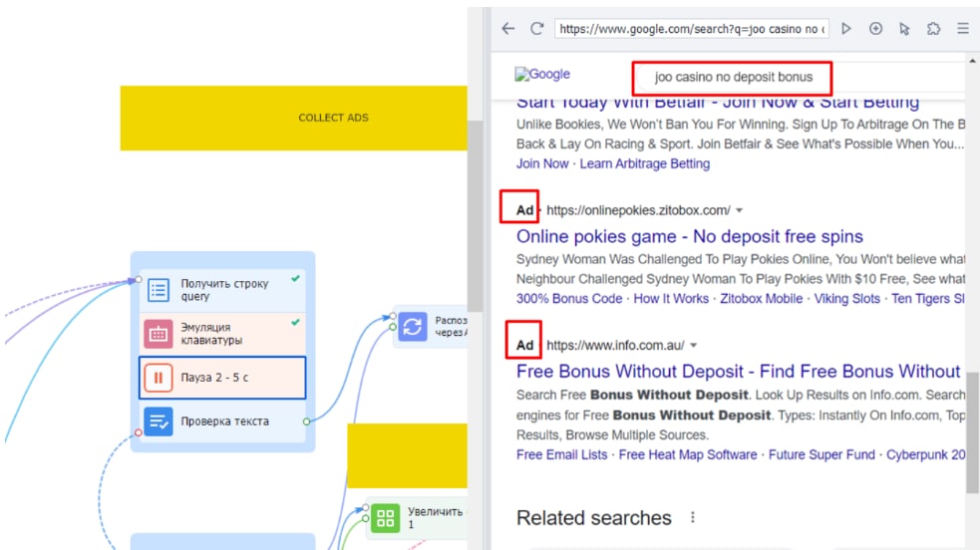
Task: Expand dropdown arrow beside www.info.com.au URL
Action: point(694,346)
